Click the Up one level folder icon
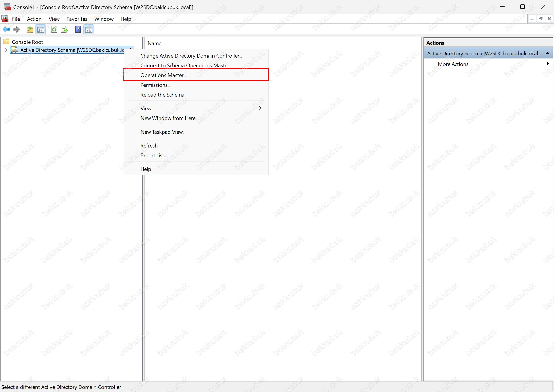554x392 pixels. tap(30, 29)
